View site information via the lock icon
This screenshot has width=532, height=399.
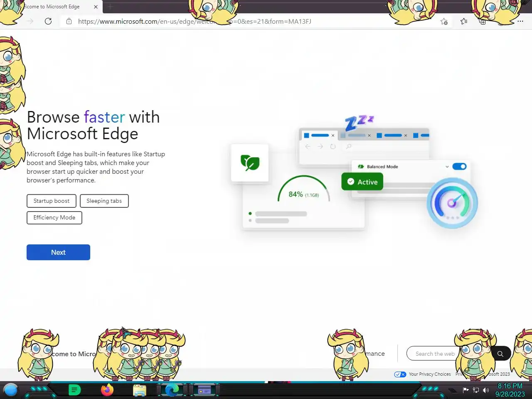(69, 21)
